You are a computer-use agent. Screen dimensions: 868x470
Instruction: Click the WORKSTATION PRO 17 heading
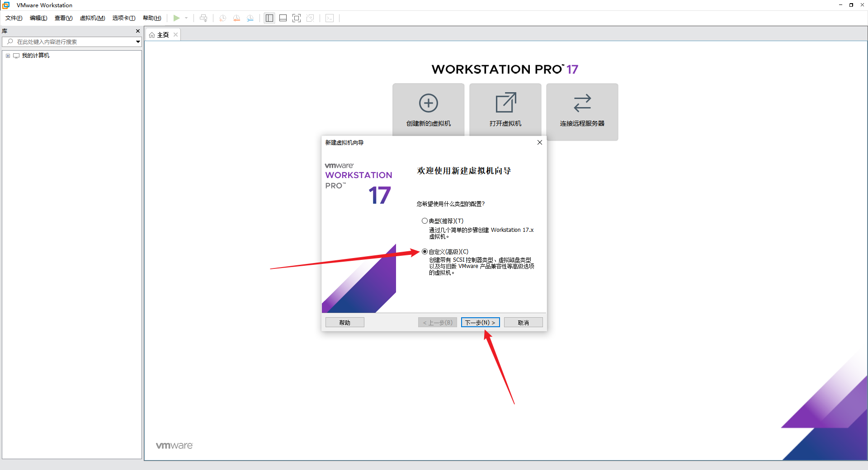[505, 69]
